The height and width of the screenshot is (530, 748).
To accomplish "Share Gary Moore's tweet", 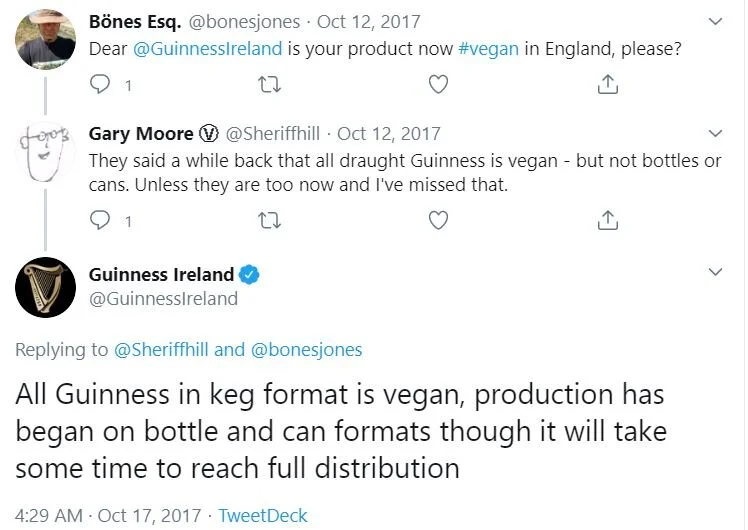I will coord(606,220).
